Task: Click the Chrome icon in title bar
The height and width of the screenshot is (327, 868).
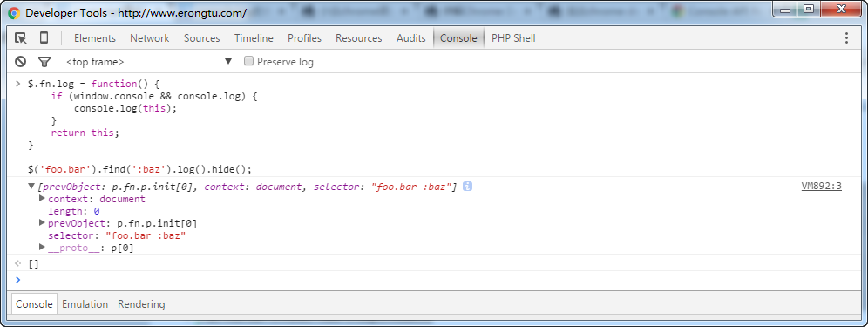Action: tap(15, 13)
